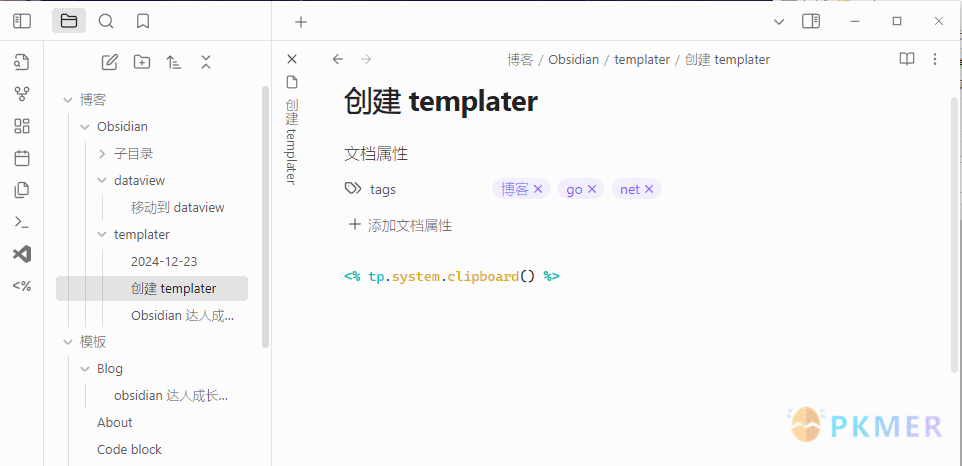Open graph view from the ribbon

point(22,94)
